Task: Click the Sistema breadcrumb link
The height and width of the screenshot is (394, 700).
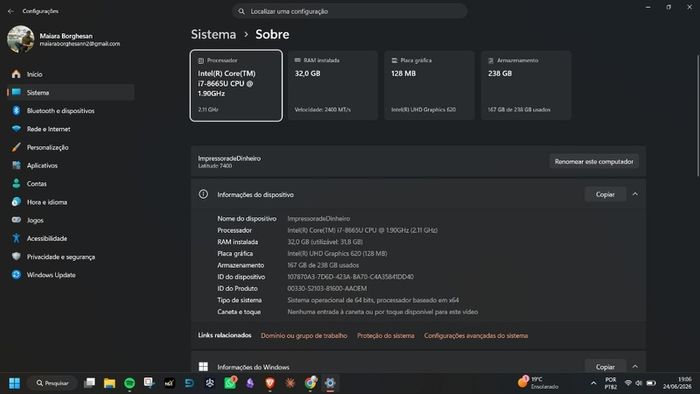Action: tap(213, 34)
